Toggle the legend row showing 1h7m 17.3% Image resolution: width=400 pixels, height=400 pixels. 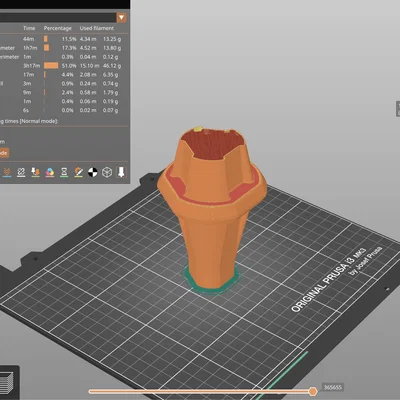pyautogui.click(x=63, y=48)
